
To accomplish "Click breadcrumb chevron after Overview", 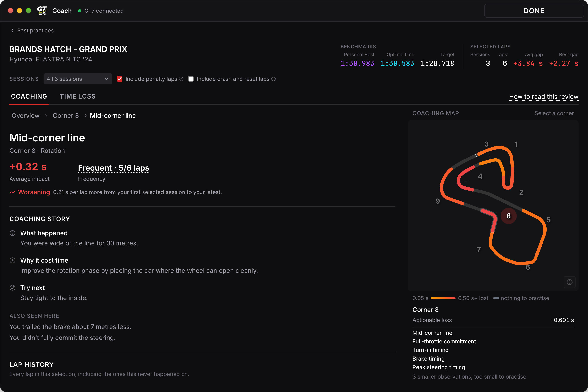I will (46, 116).
